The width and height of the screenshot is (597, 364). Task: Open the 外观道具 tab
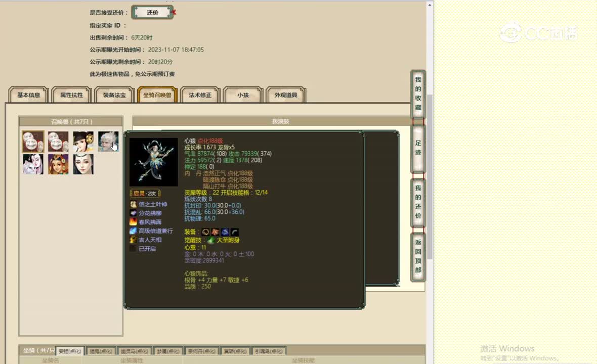[286, 95]
